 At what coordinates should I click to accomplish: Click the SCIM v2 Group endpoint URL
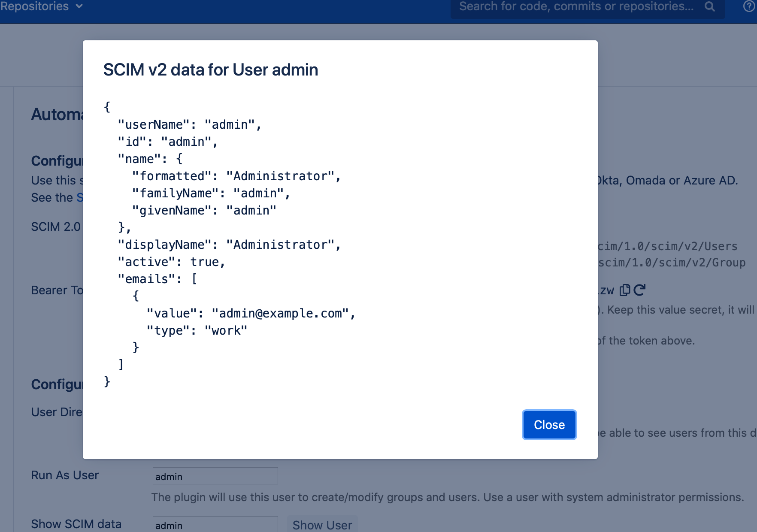pos(672,263)
